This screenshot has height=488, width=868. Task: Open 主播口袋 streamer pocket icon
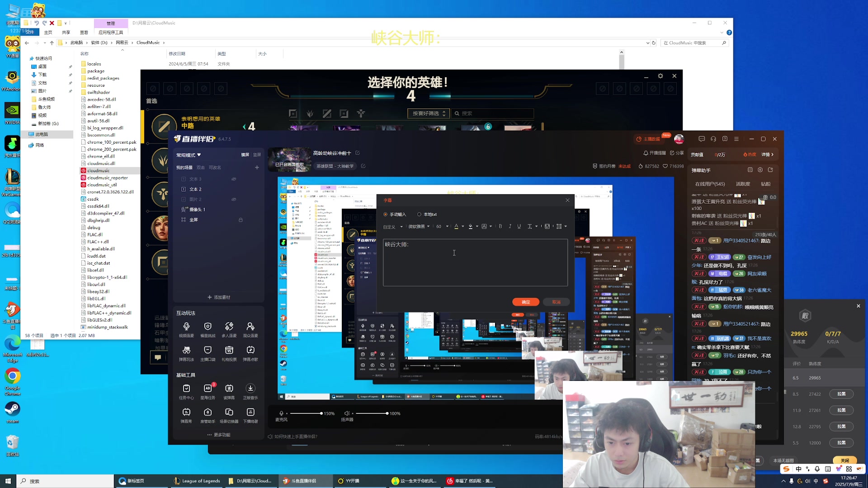[208, 353]
